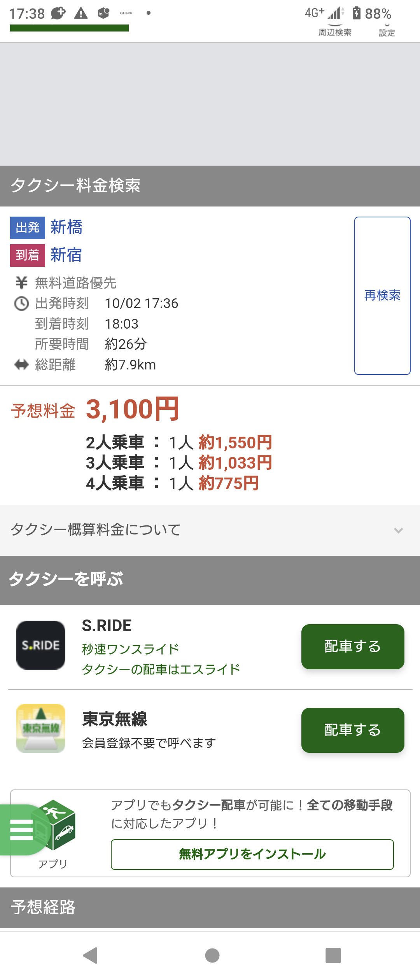Screen dimensions: 420x980
Task: Tap the recent apps square button
Action: coord(333,955)
